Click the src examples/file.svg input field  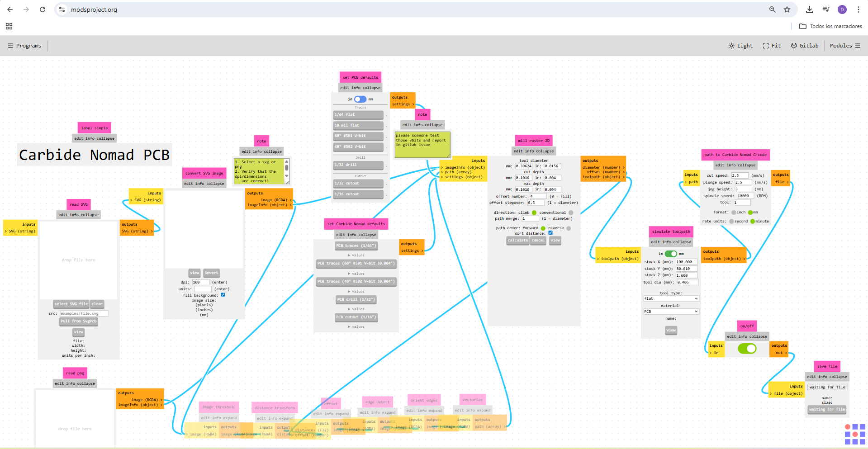coord(84,313)
